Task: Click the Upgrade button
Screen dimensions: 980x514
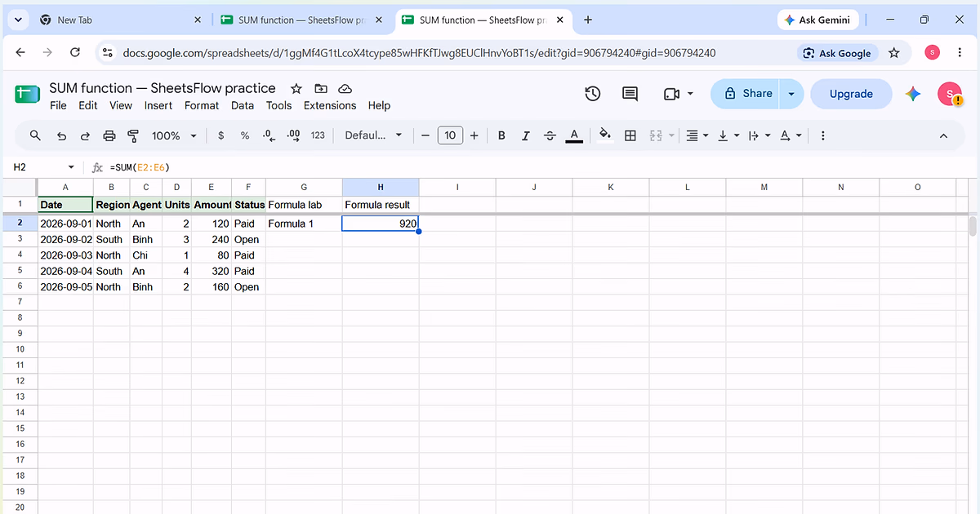Action: (851, 94)
